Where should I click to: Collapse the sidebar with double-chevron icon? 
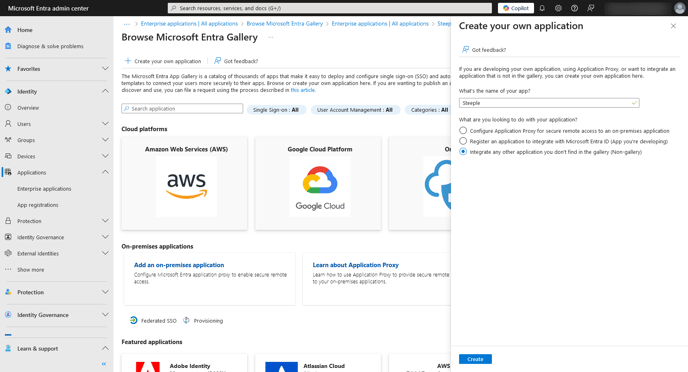pos(104,364)
